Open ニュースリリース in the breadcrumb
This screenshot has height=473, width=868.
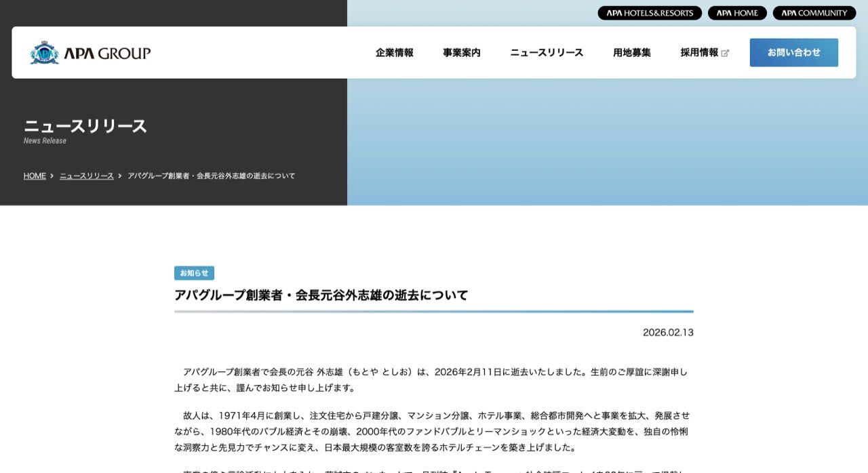pyautogui.click(x=87, y=176)
